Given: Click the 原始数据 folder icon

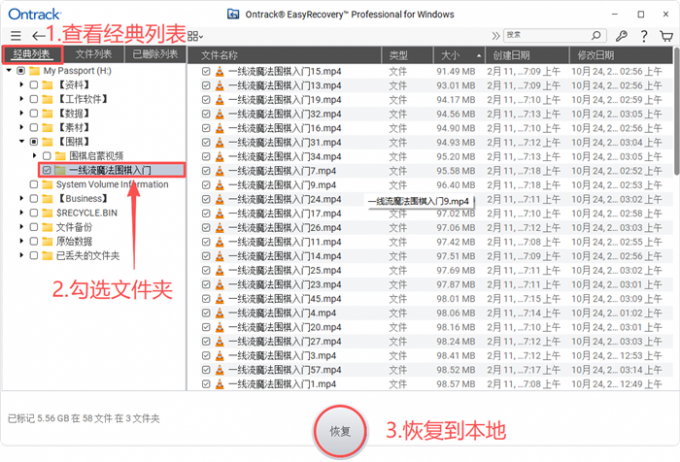Looking at the screenshot, I should (x=47, y=241).
